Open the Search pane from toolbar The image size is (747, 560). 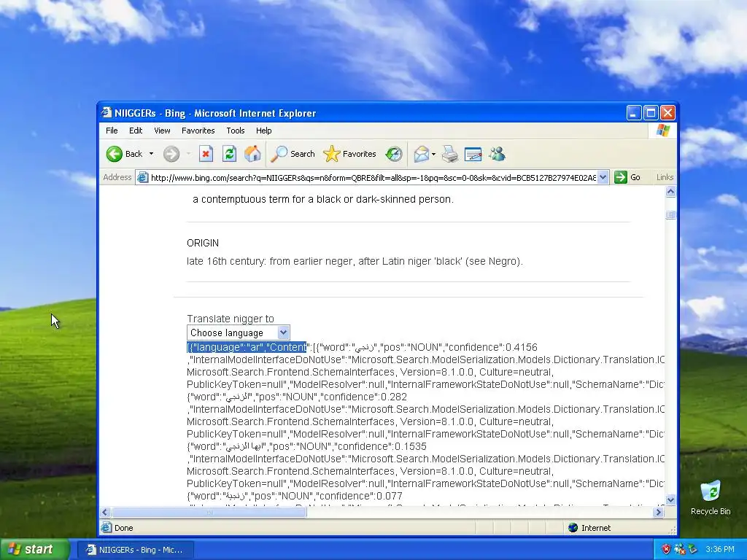point(293,154)
